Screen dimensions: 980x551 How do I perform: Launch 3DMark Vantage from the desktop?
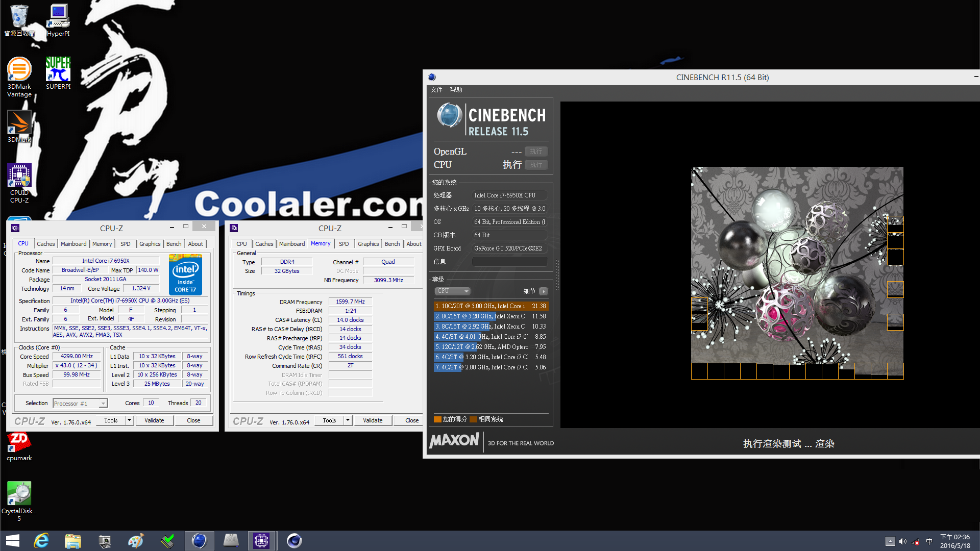pyautogui.click(x=19, y=77)
